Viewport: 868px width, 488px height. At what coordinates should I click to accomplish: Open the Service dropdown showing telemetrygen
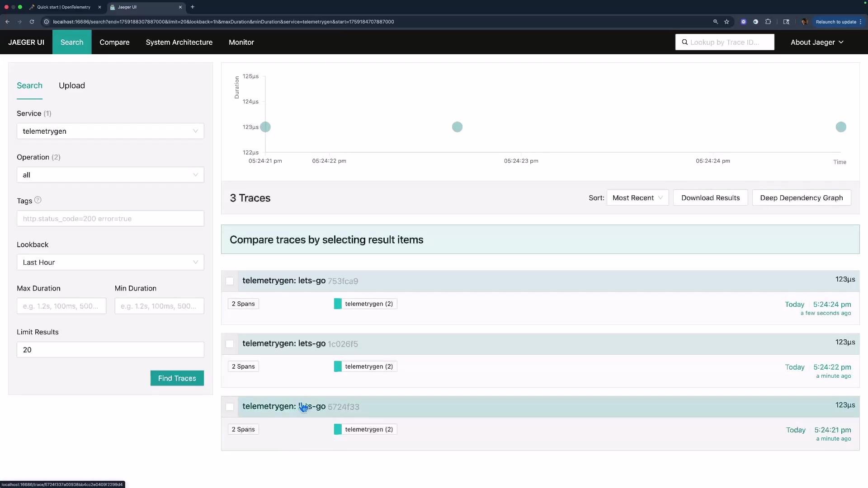[110, 131]
